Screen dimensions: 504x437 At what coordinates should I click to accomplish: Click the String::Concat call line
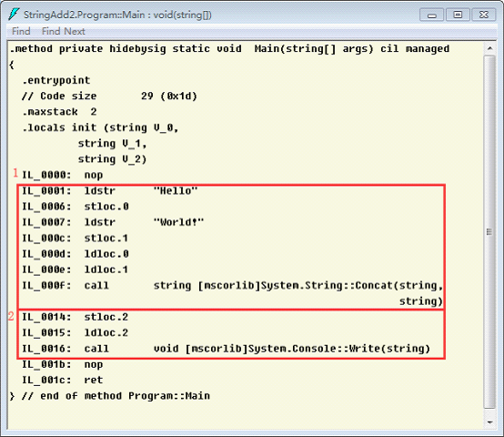pyautogui.click(x=232, y=286)
